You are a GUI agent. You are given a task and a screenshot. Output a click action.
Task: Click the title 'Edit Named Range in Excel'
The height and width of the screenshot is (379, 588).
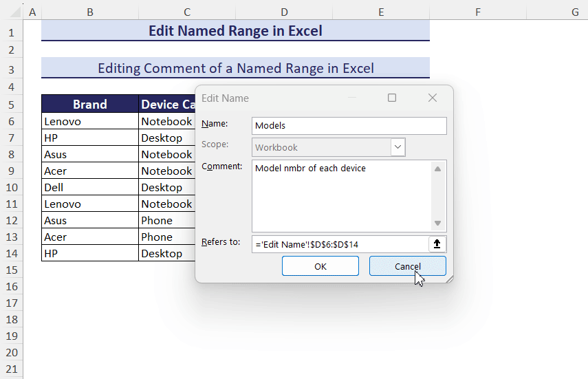coord(235,31)
